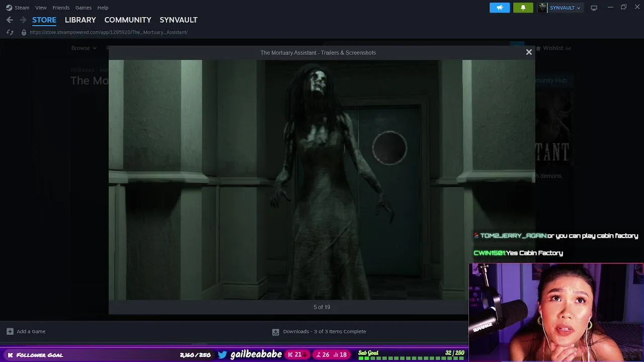Image resolution: width=644 pixels, height=362 pixels.
Task: Click the Sub Goal progress bar
Action: pyautogui.click(x=411, y=358)
